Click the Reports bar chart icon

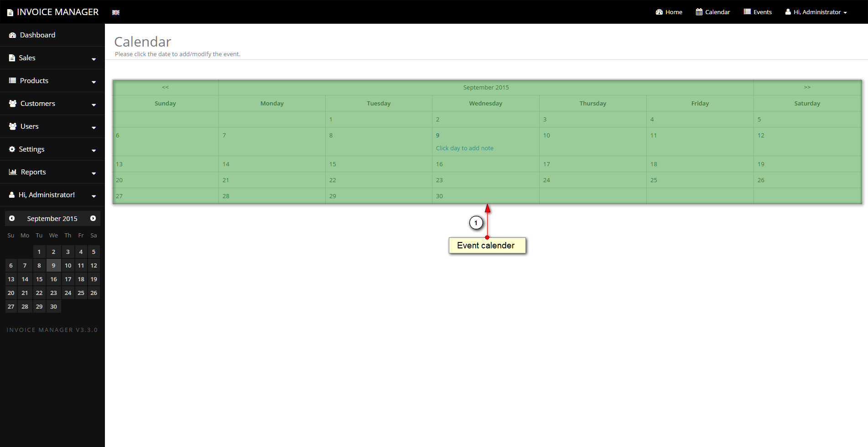click(x=13, y=172)
